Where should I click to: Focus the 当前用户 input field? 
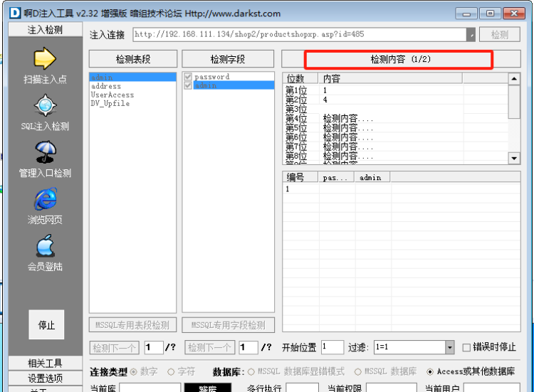[492, 388]
